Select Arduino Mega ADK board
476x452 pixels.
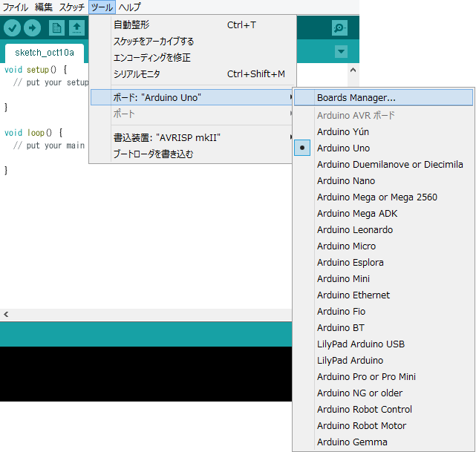tap(383, 214)
